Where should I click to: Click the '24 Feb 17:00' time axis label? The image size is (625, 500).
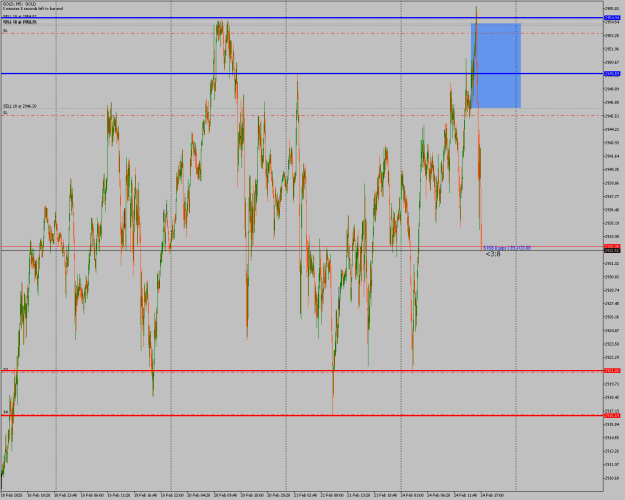coord(492,495)
